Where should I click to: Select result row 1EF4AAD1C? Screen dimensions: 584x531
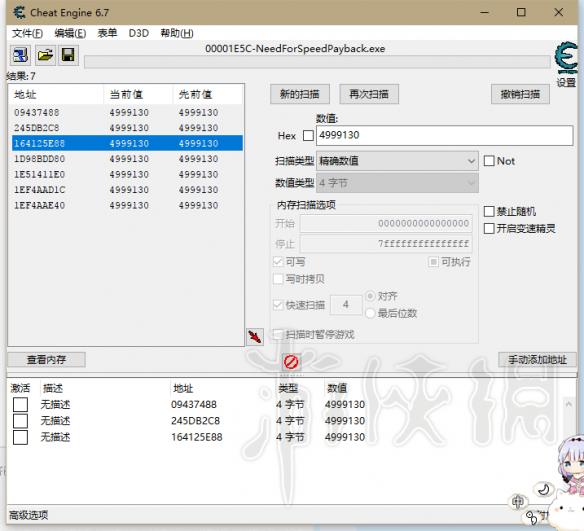tap(127, 190)
